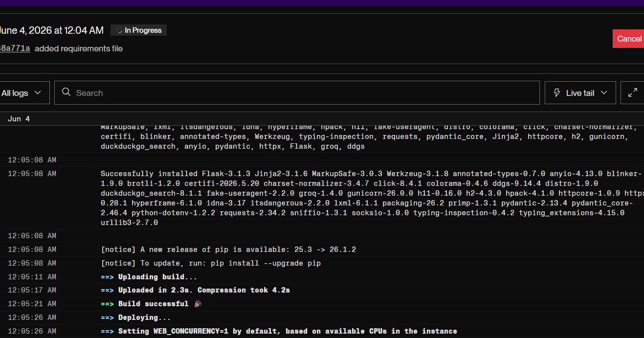The height and width of the screenshot is (338, 644).
Task: Click the green arrow before 'Build successful'
Action: (x=107, y=304)
